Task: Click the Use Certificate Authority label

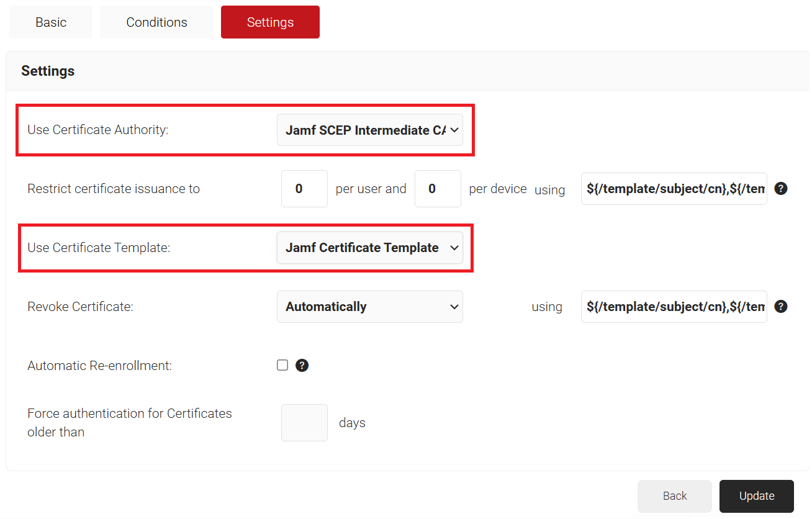Action: tap(98, 130)
